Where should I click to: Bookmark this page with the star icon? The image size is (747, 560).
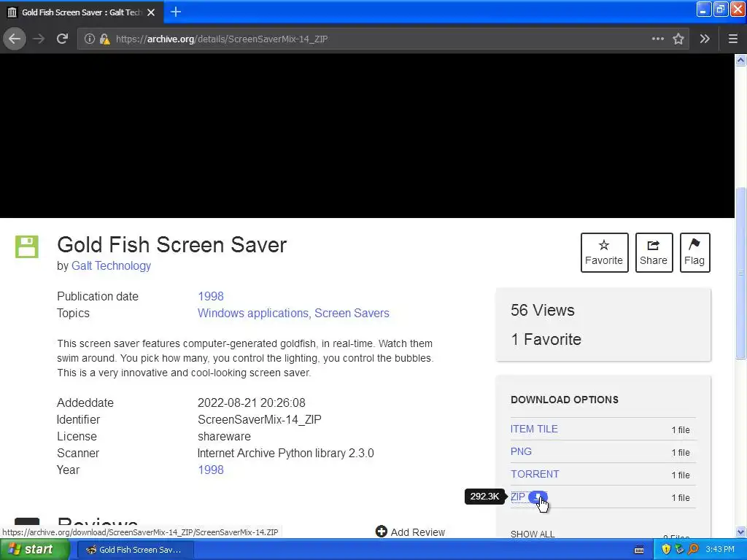click(678, 39)
